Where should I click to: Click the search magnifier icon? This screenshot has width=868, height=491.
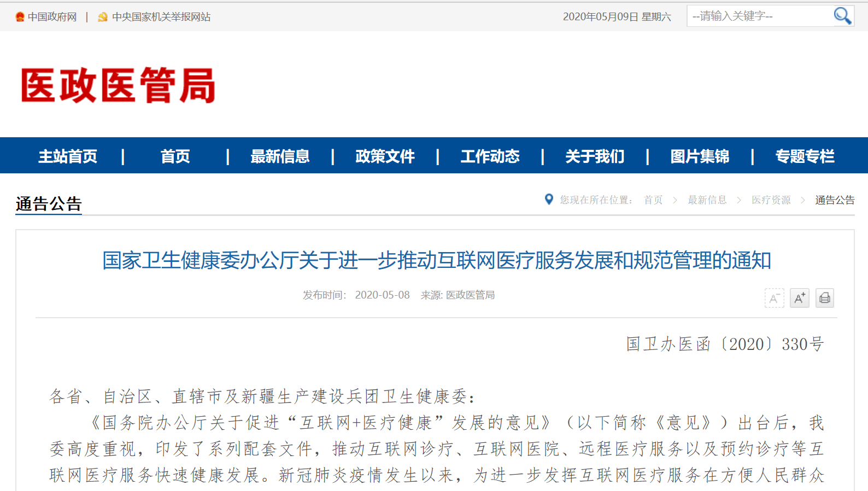(x=842, y=16)
